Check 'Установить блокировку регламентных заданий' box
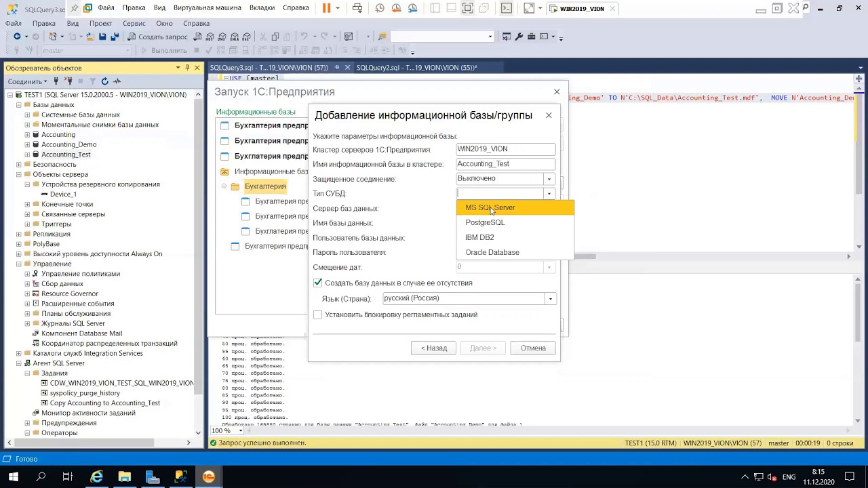 [317, 314]
